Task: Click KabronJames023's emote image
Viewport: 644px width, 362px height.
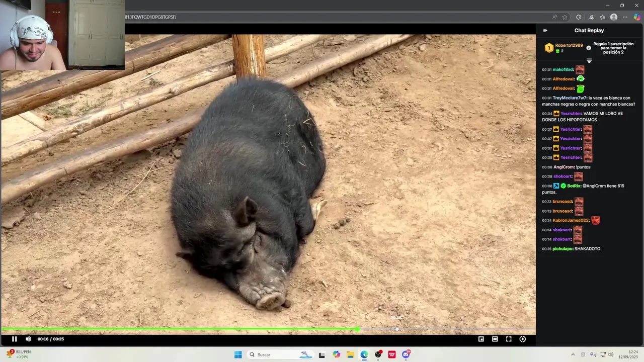Action: 596,220
